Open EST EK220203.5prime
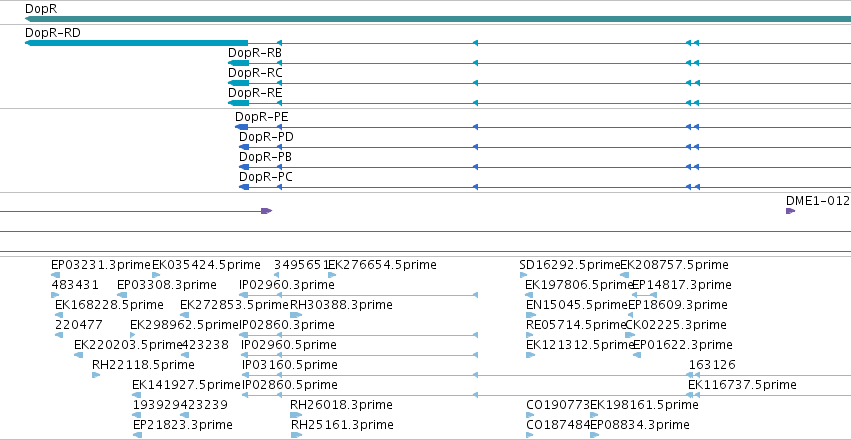The height and width of the screenshot is (440, 851). pos(128,345)
